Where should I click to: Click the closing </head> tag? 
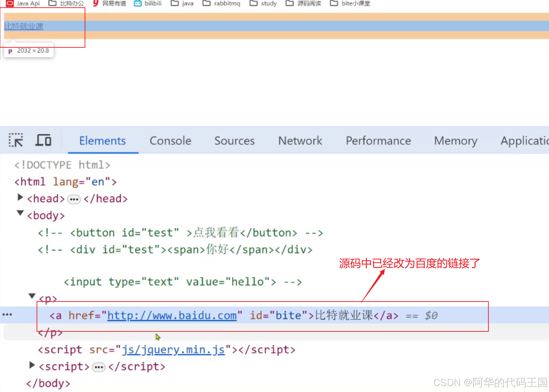(106, 199)
